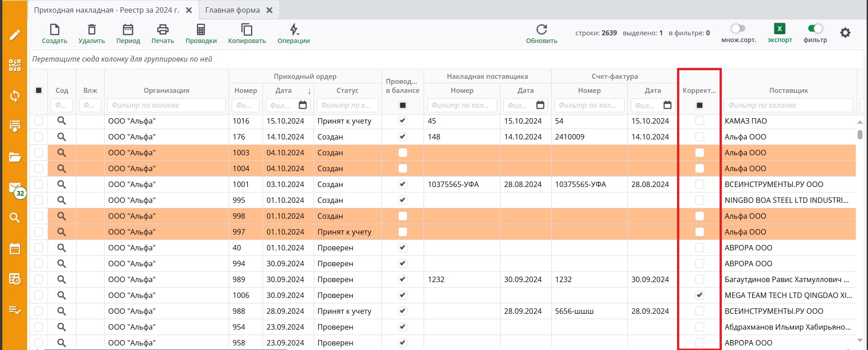Disable the фильтр toggle switch
Screen dimensions: 868x350
click(815, 29)
